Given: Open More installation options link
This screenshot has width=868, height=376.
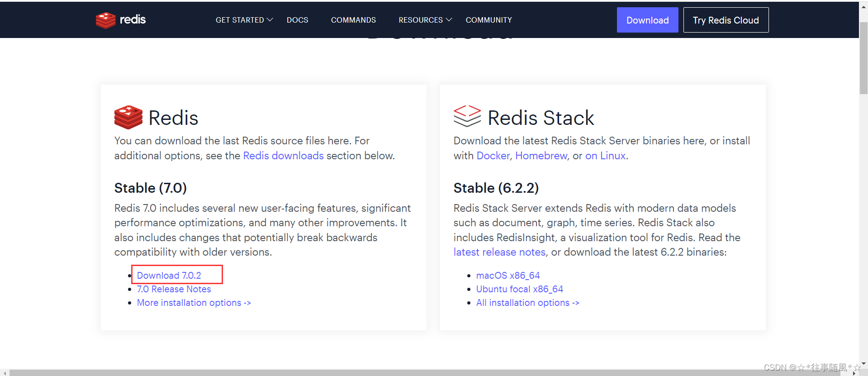Looking at the screenshot, I should pos(194,303).
